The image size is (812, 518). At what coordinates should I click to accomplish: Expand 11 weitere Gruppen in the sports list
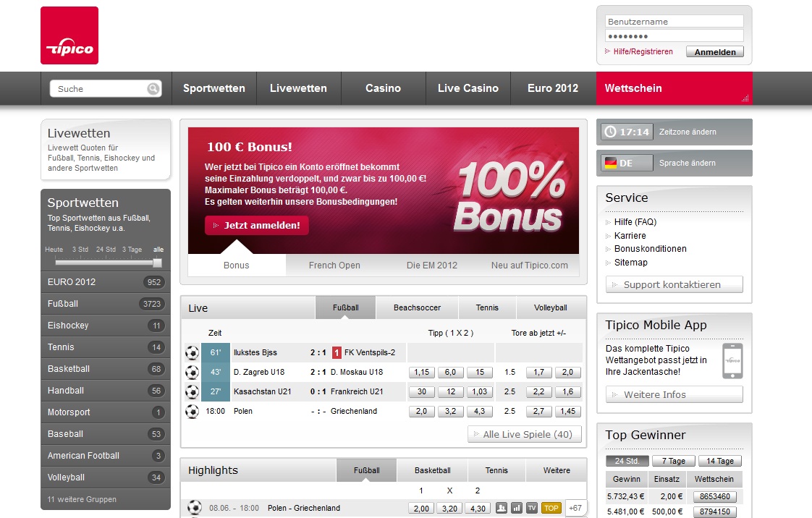(82, 499)
